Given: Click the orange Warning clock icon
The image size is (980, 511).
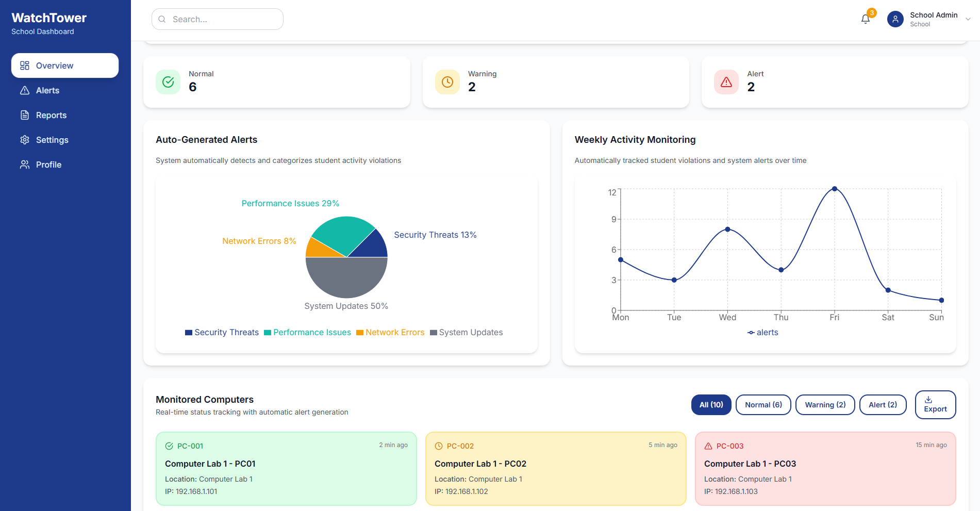Looking at the screenshot, I should pos(447,82).
